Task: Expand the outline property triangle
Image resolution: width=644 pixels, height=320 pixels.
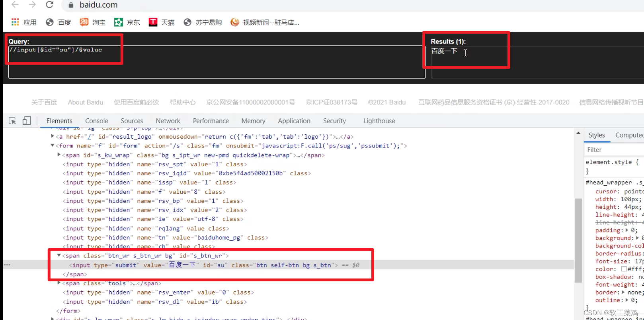Action: click(x=627, y=300)
